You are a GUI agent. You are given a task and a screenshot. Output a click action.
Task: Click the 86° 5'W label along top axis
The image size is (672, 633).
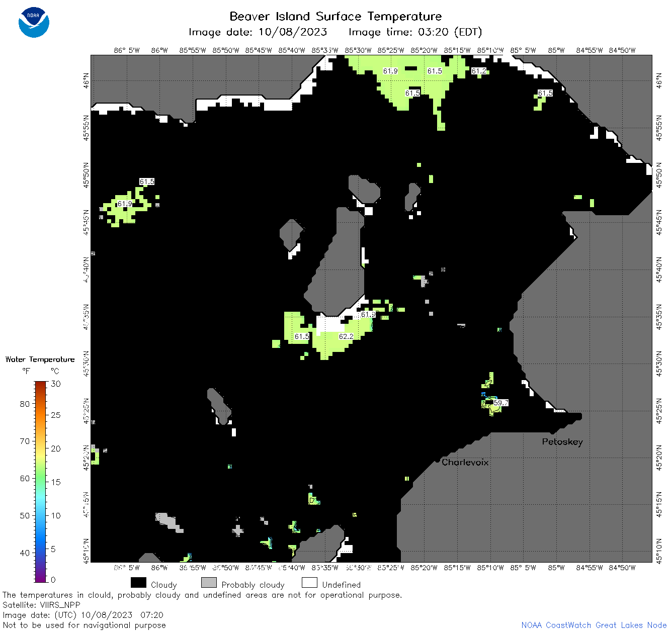pos(127,50)
